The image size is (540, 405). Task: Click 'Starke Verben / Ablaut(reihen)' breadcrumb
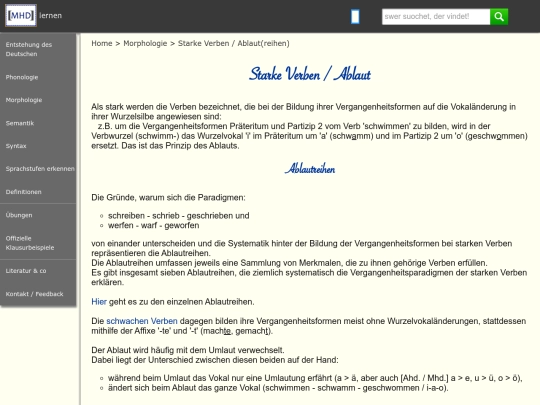[x=233, y=43]
